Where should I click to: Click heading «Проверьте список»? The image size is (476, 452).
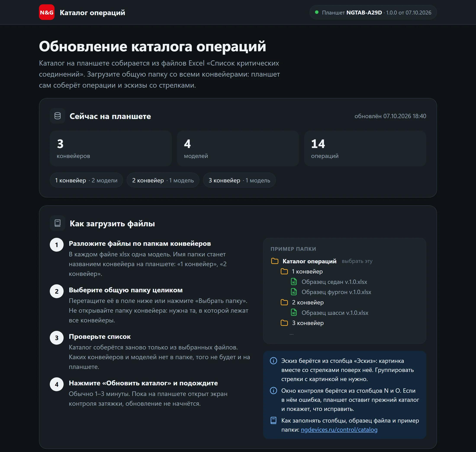pyautogui.click(x=100, y=336)
